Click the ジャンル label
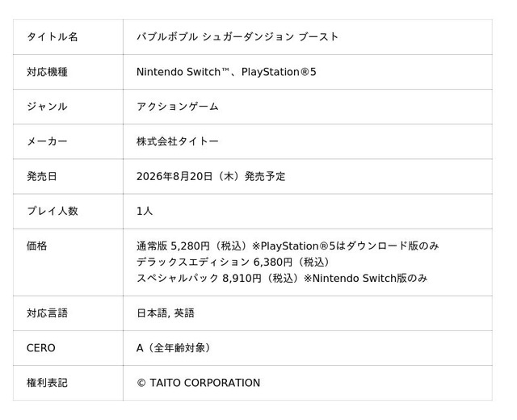This screenshot has width=517, height=420. (x=47, y=107)
